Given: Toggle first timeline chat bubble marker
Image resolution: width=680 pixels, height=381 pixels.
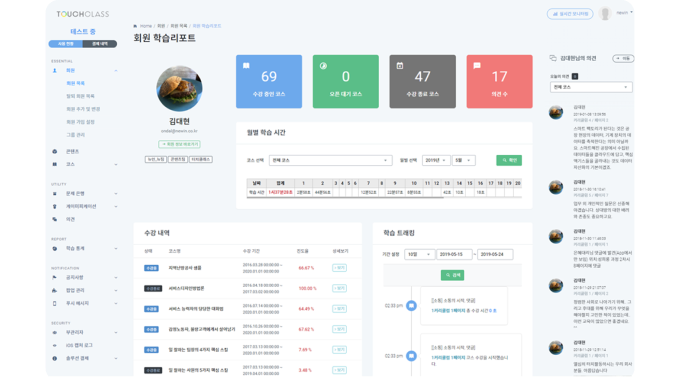Looking at the screenshot, I should click(x=411, y=306).
